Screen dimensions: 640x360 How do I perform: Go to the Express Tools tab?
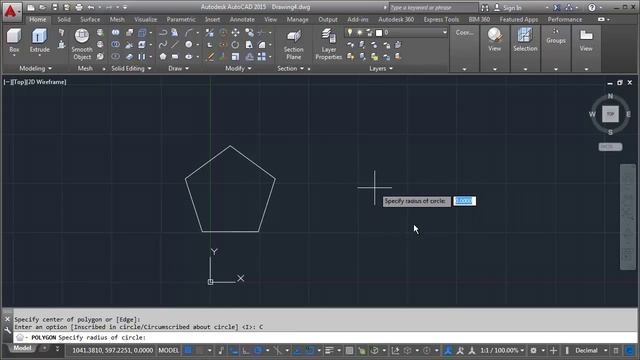pyautogui.click(x=441, y=19)
